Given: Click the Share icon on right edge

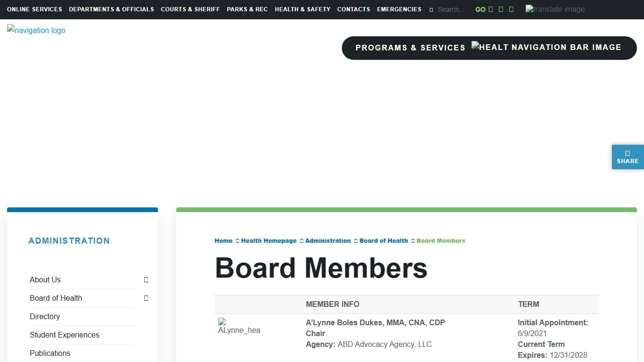Looking at the screenshot, I should [x=627, y=157].
